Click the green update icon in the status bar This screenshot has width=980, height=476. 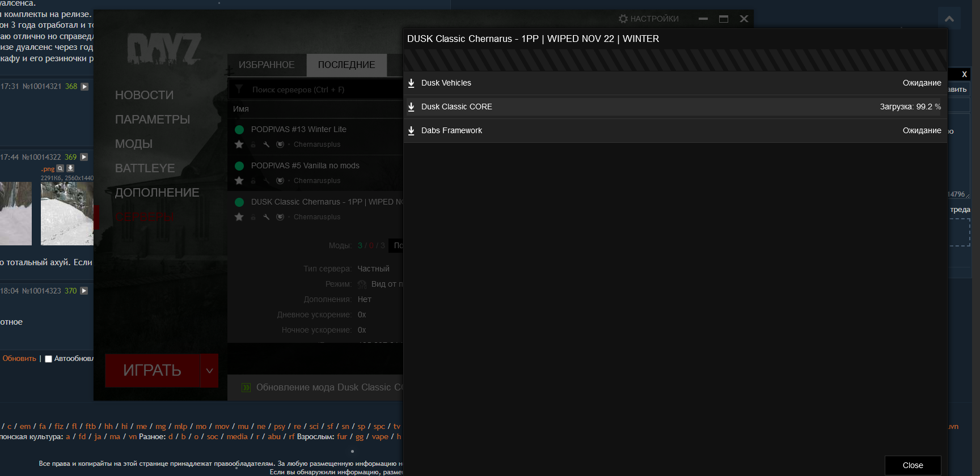click(246, 388)
